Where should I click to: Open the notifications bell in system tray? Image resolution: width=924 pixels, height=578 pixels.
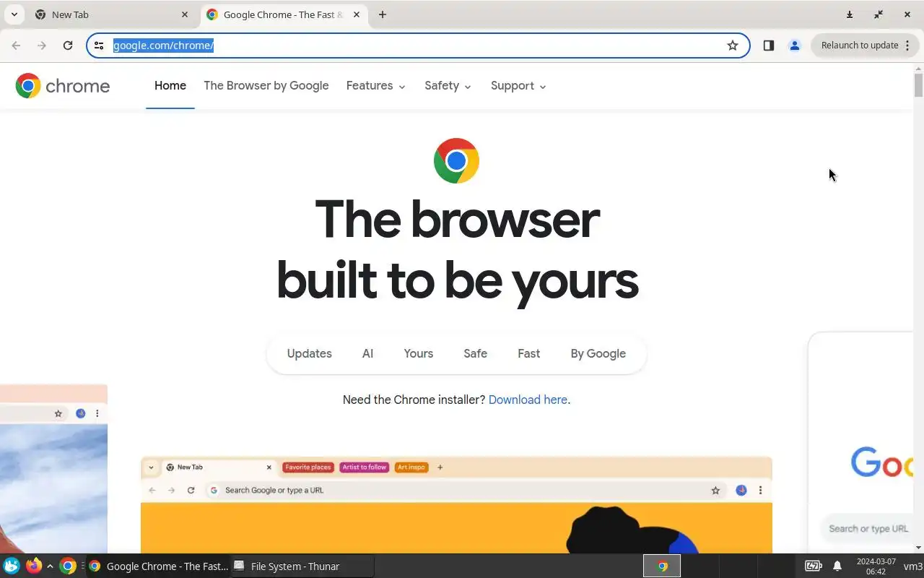(x=837, y=566)
